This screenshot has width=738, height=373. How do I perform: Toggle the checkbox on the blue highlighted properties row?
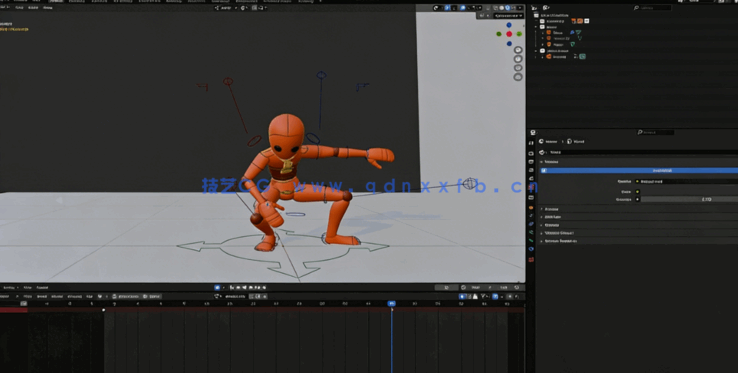pyautogui.click(x=544, y=170)
